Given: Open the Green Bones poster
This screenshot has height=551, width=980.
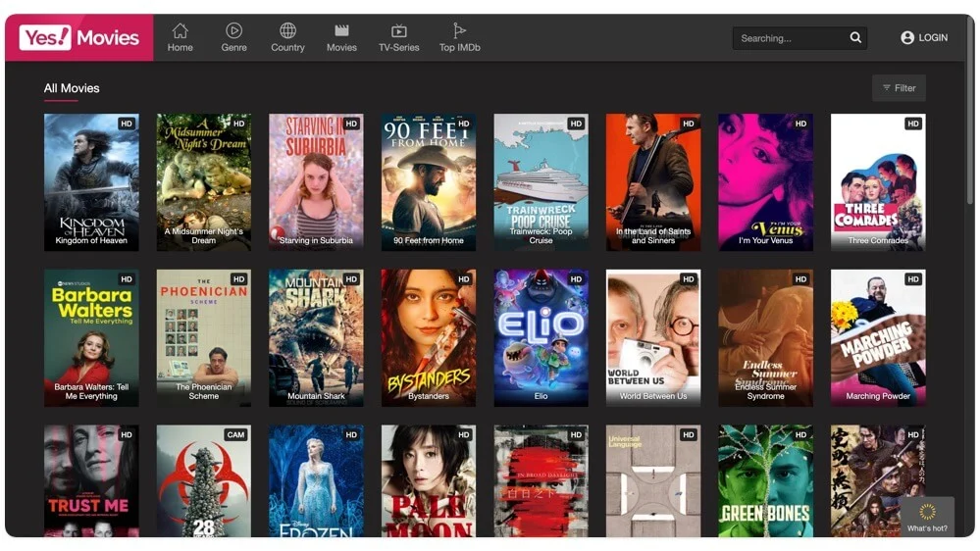Looking at the screenshot, I should click(765, 481).
